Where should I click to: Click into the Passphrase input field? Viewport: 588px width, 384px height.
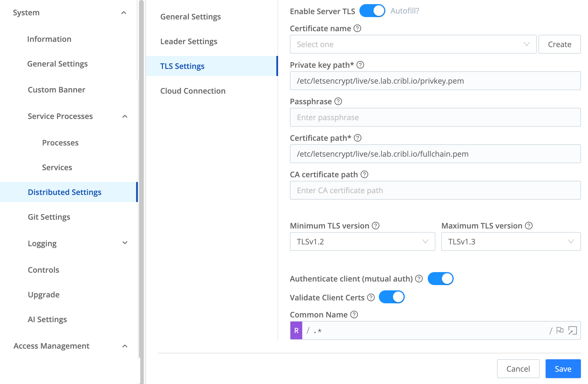[435, 117]
